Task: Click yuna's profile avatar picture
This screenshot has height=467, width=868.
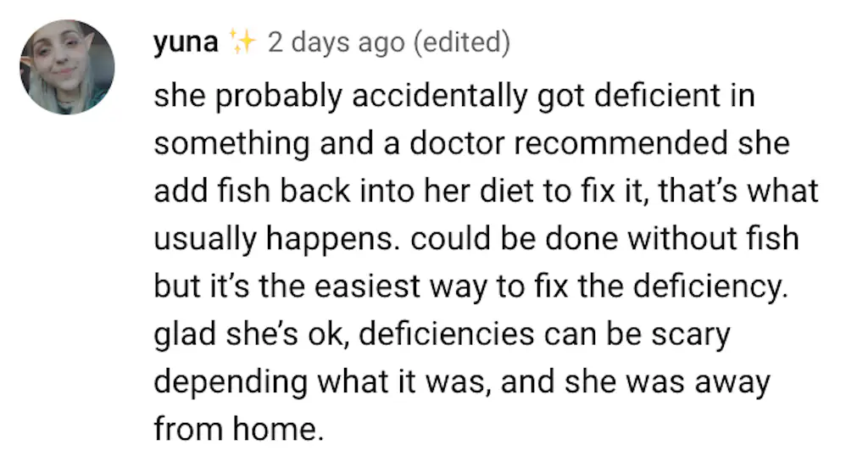Action: point(67,67)
